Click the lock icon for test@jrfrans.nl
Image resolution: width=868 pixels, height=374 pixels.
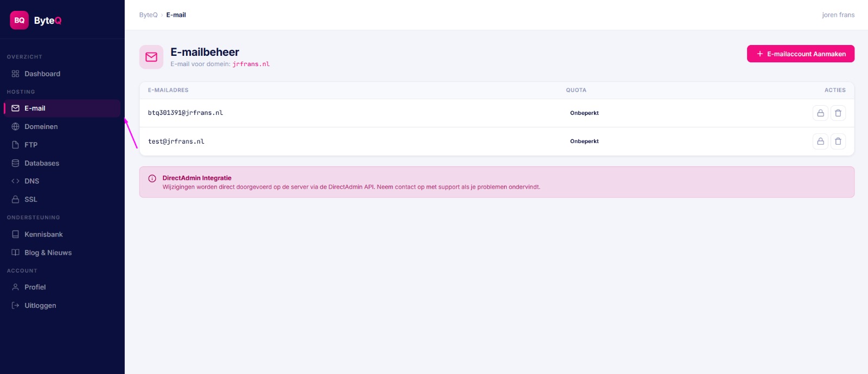point(820,141)
